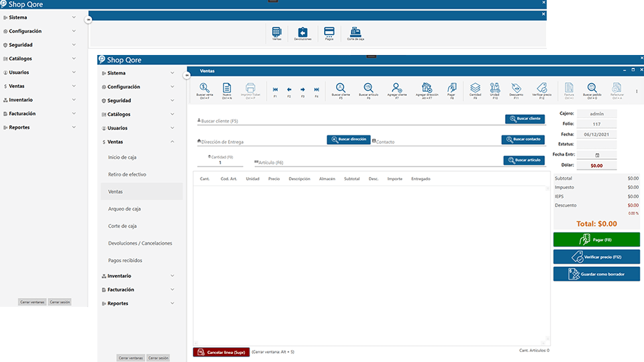
Task: Click the Cantidad F9 toolbar icon
Action: point(475,90)
